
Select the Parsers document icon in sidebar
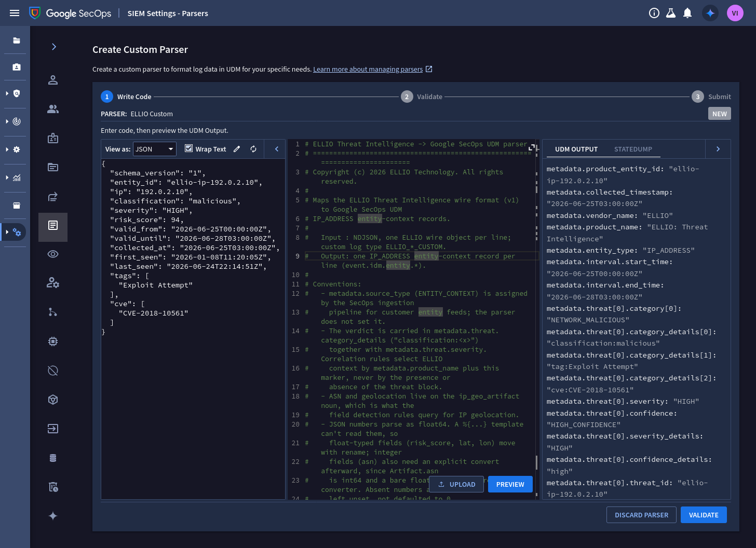pyautogui.click(x=53, y=225)
